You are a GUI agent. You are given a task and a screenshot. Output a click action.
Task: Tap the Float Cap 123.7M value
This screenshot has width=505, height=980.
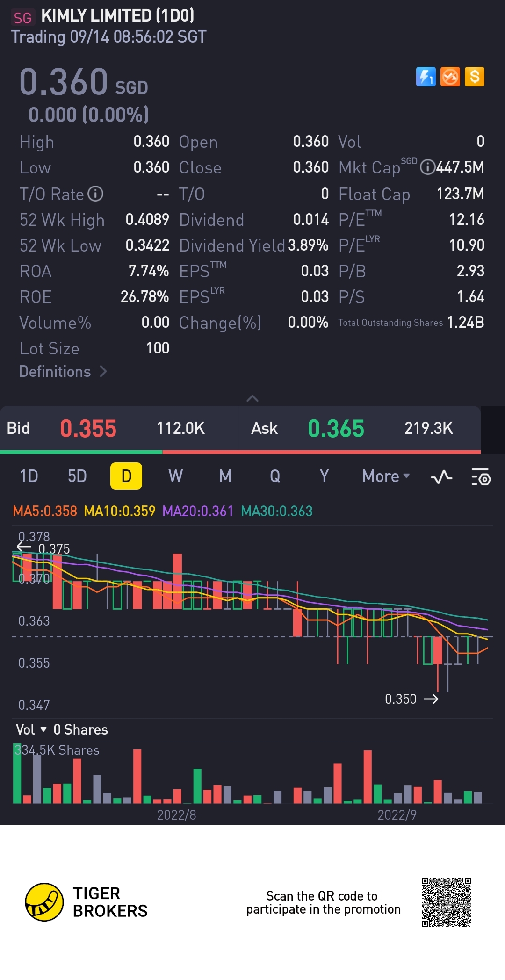pyautogui.click(x=460, y=194)
